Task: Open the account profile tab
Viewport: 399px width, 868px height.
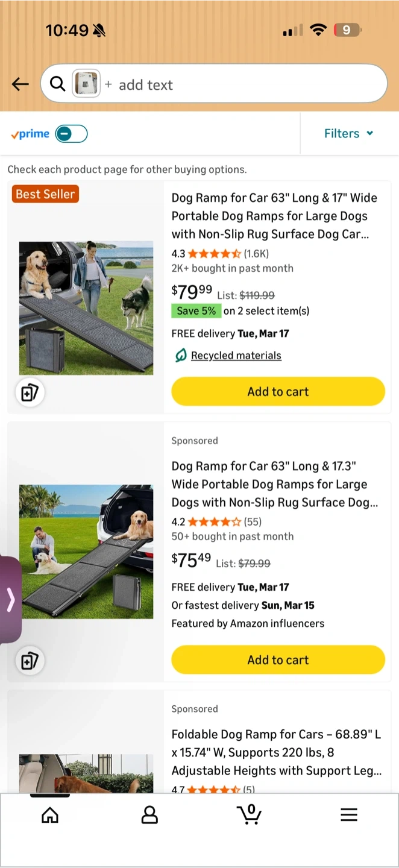Action: point(149,815)
